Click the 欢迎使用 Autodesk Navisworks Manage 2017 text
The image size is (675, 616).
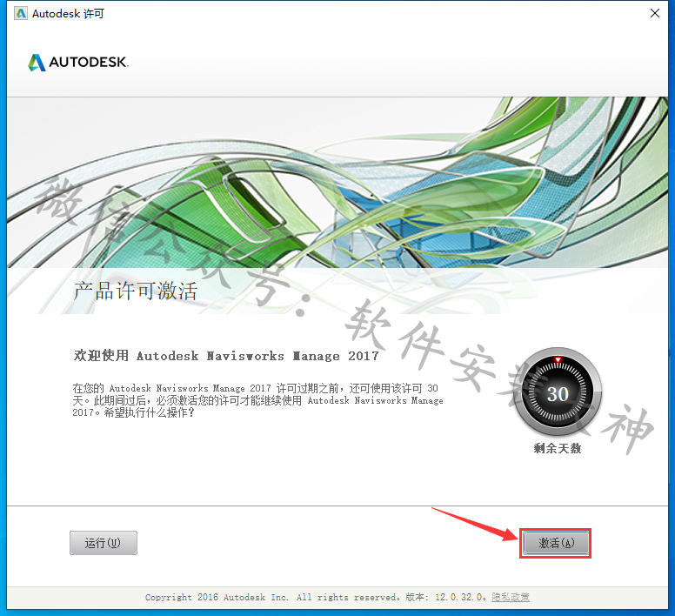click(x=226, y=356)
